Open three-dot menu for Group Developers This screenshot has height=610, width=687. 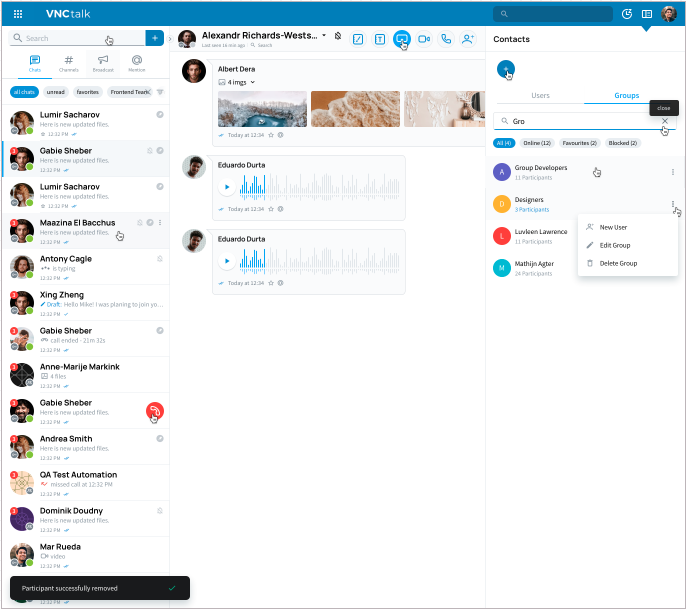pyautogui.click(x=672, y=172)
